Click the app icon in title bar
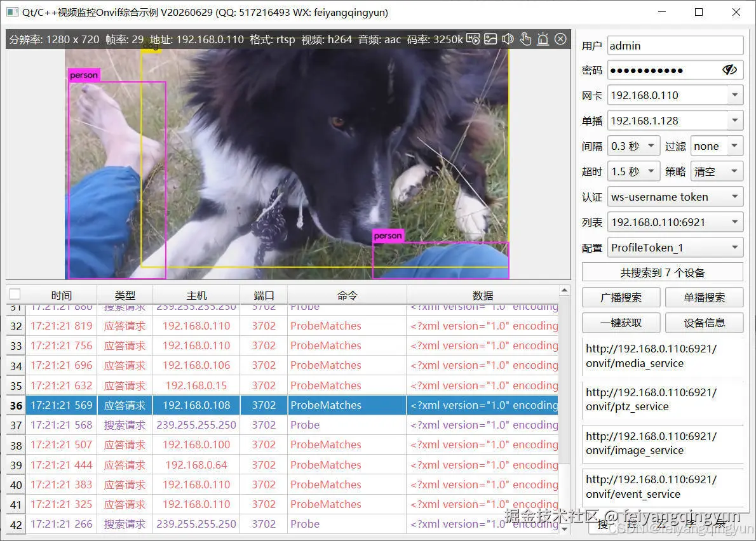The width and height of the screenshot is (756, 541). pyautogui.click(x=12, y=12)
